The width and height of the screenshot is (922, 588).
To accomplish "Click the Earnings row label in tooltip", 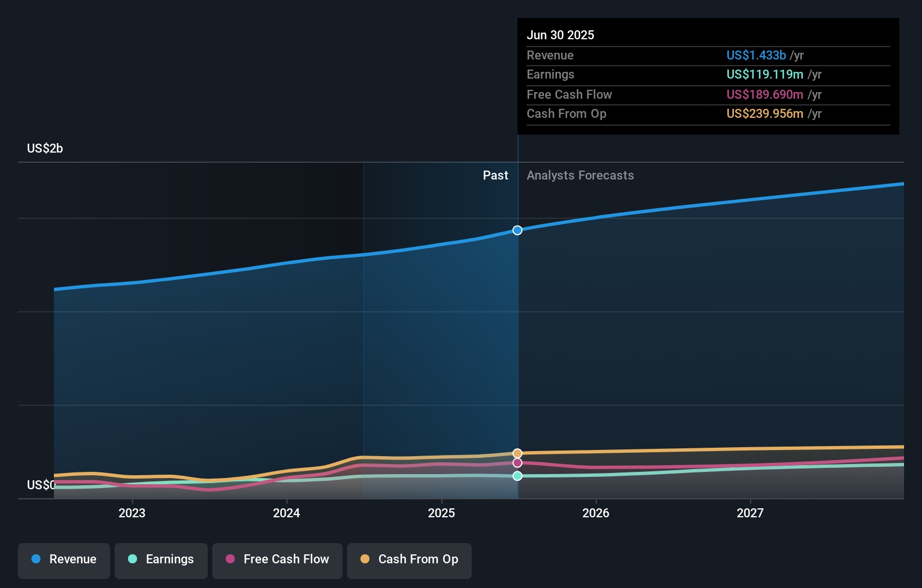I will tap(550, 74).
